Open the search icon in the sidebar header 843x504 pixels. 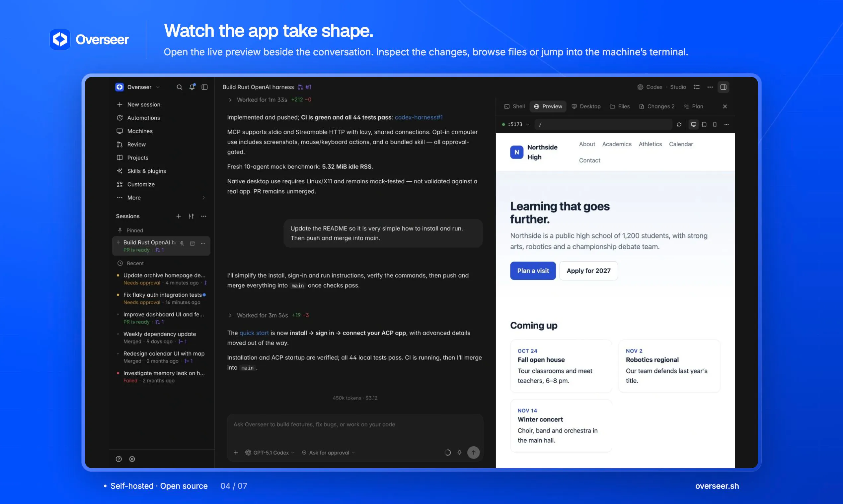[179, 87]
